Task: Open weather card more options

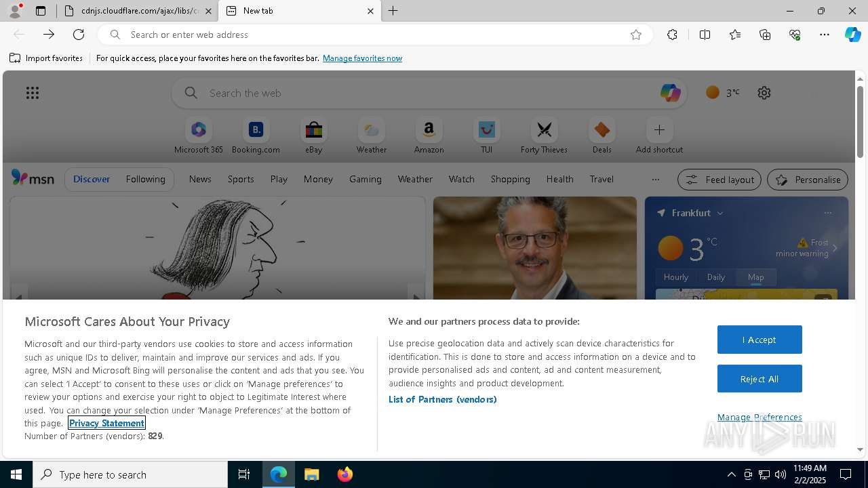Action: coord(827,213)
